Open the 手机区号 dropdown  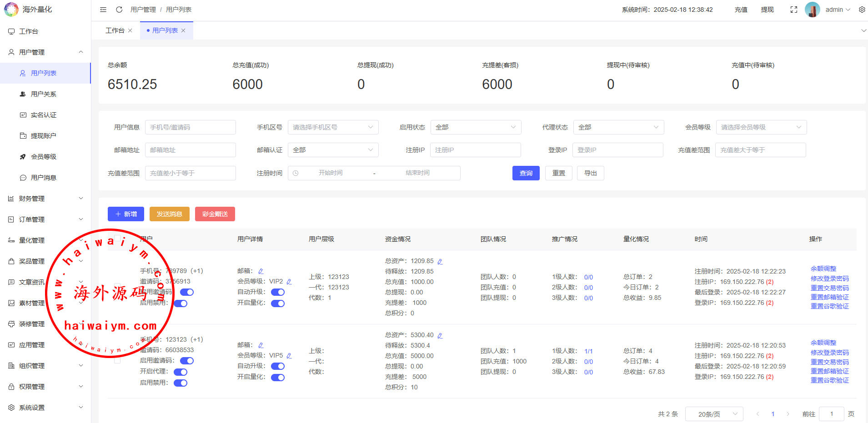(x=333, y=127)
